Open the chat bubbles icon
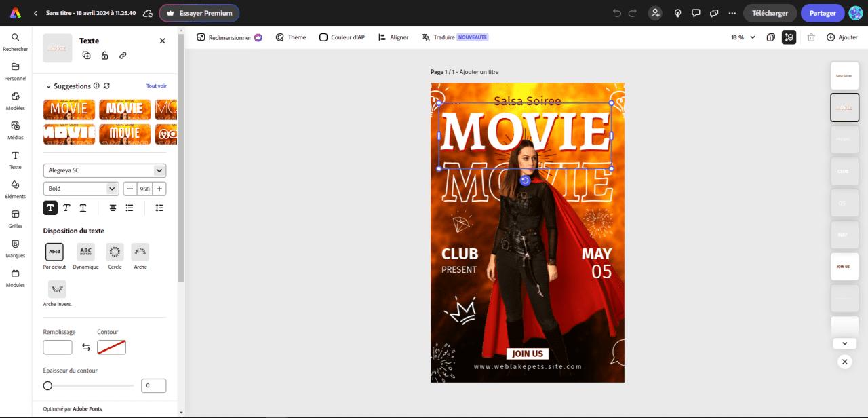Image resolution: width=868 pixels, height=418 pixels. click(x=713, y=13)
